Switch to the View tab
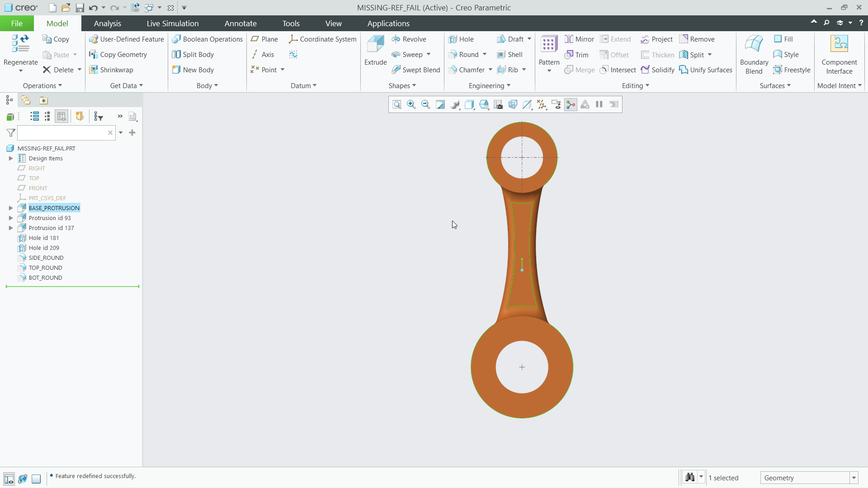The height and width of the screenshot is (488, 868). coord(333,23)
